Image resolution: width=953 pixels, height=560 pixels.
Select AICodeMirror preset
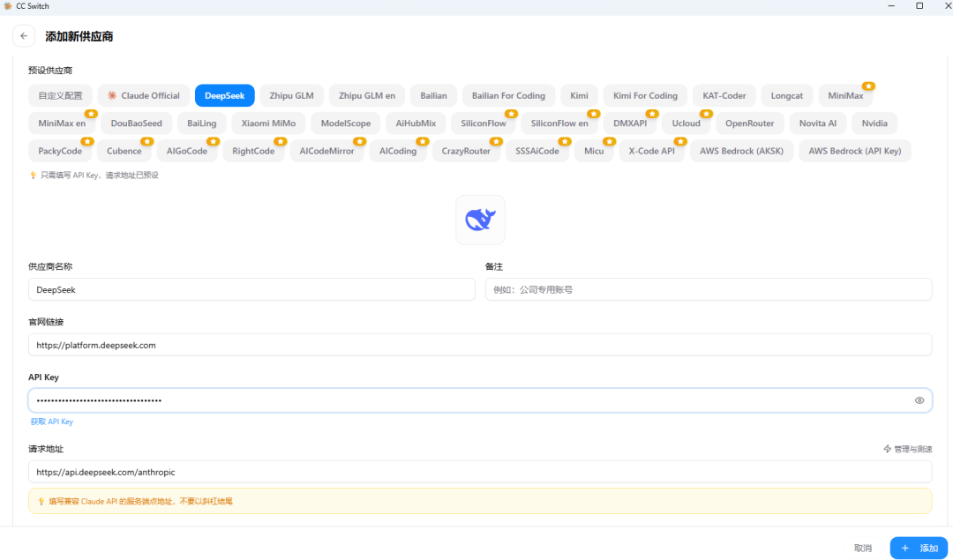[x=327, y=151]
